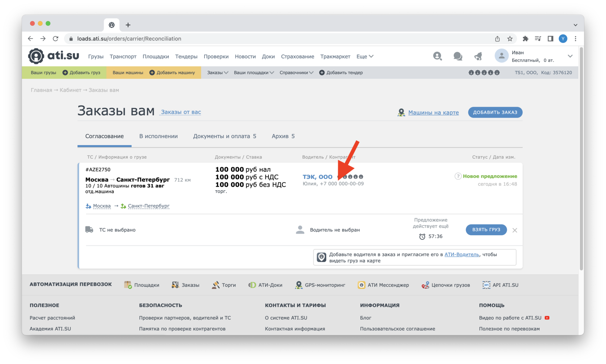Click the browser reload icon

pos(56,39)
